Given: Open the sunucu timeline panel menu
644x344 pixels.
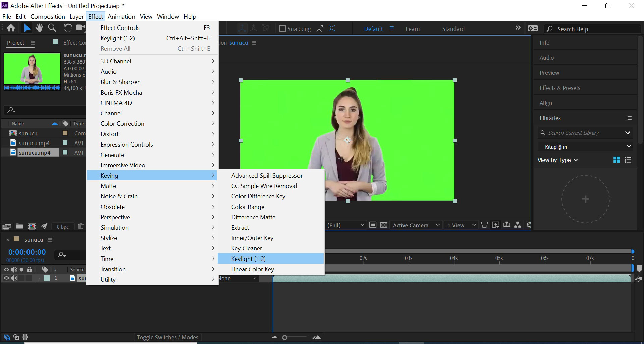Looking at the screenshot, I should [x=50, y=240].
